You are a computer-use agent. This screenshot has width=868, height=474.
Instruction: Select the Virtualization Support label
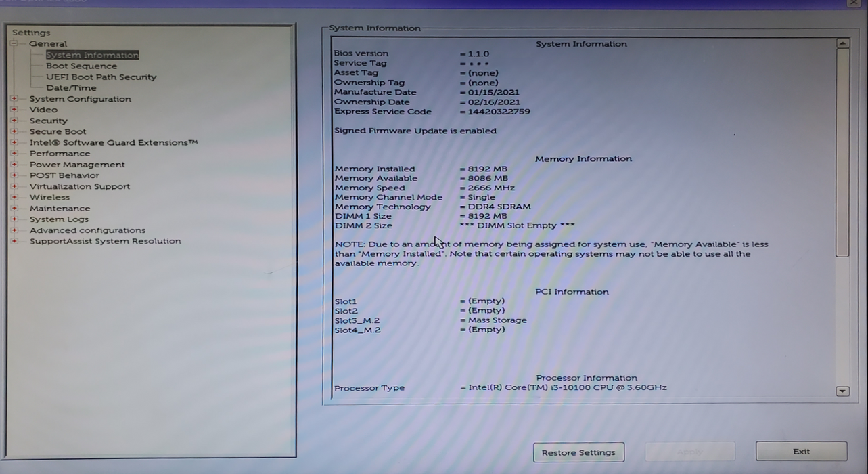click(x=80, y=186)
